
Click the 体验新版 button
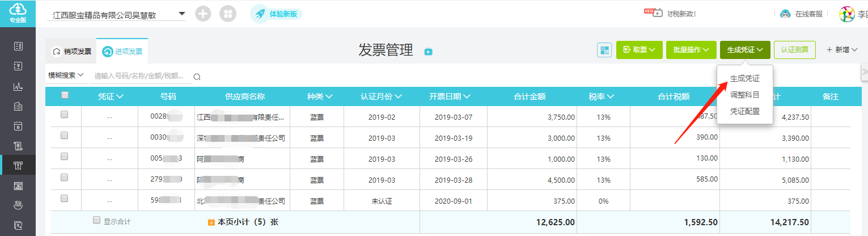[x=276, y=14]
